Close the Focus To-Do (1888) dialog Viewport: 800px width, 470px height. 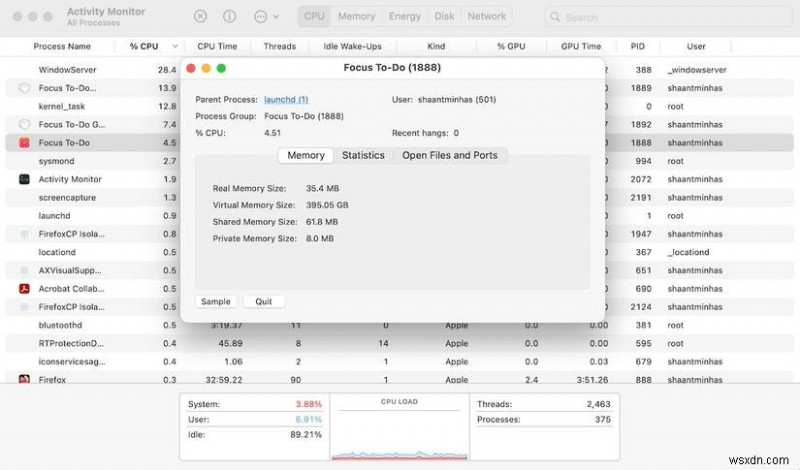(191, 68)
